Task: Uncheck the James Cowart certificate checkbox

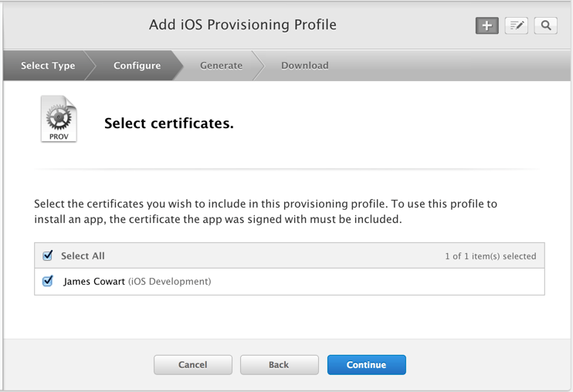Action: (x=48, y=282)
